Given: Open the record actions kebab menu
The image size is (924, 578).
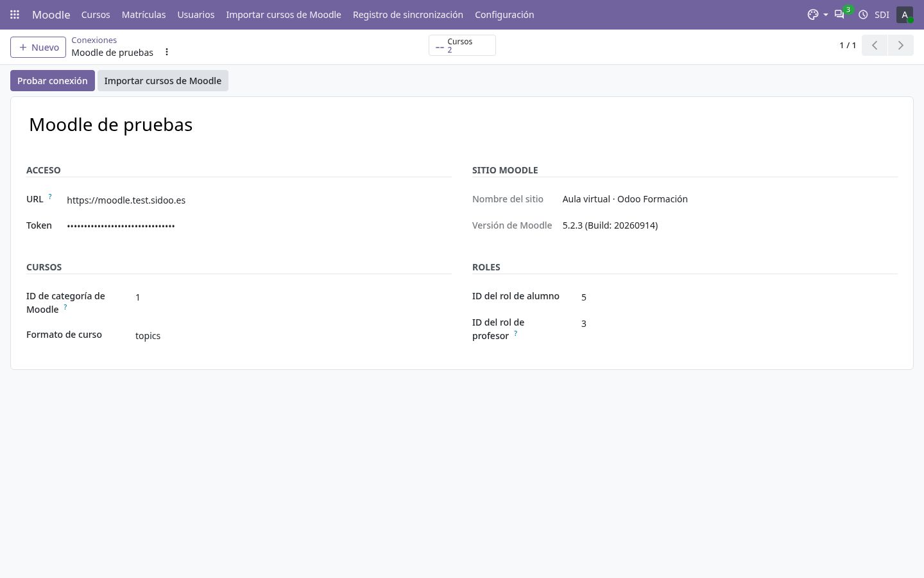Looking at the screenshot, I should click(167, 52).
